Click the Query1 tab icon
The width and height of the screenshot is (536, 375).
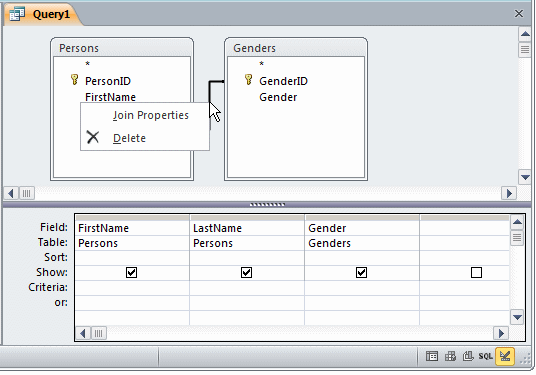coord(17,14)
